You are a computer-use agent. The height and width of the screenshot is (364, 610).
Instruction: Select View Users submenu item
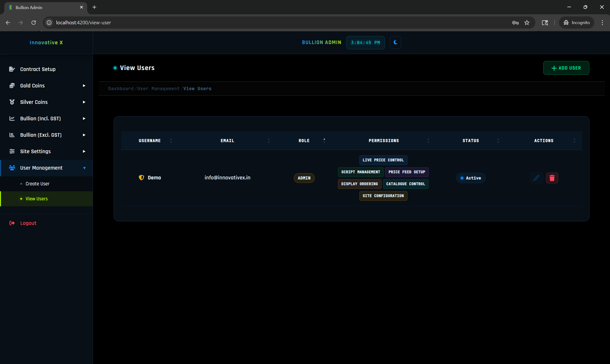(x=46, y=199)
